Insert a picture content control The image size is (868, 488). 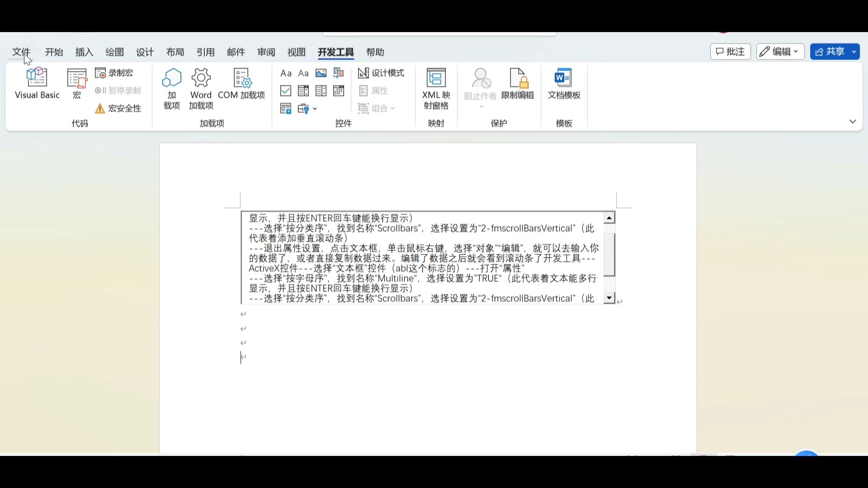coord(321,73)
